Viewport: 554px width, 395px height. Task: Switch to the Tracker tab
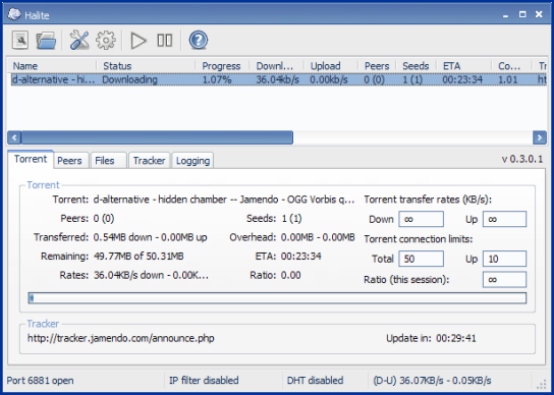click(x=149, y=160)
